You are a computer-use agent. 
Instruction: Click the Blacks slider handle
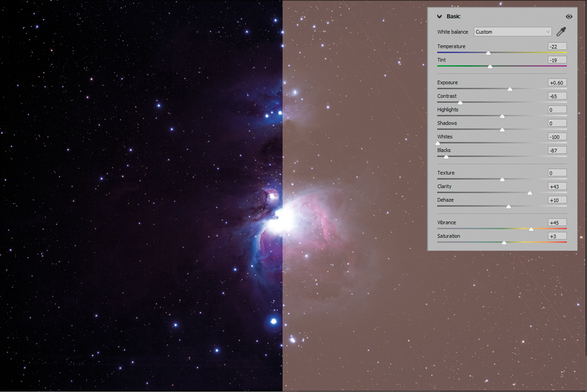(x=446, y=157)
